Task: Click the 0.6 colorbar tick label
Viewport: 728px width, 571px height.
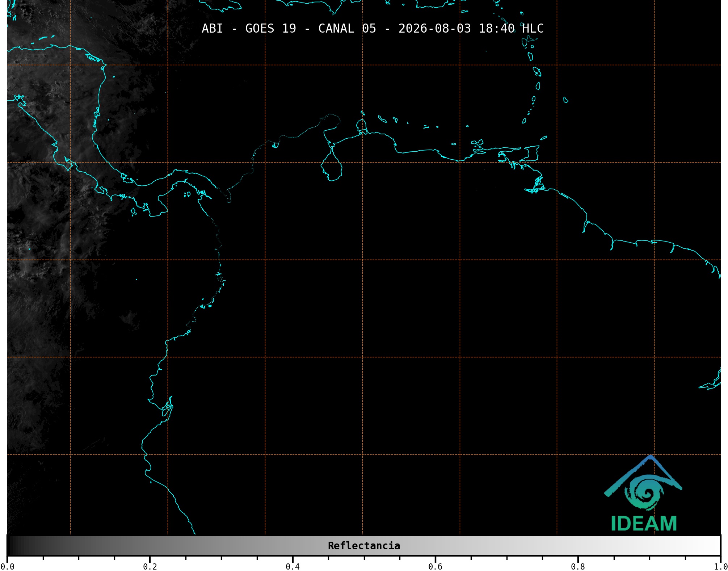Action: pyautogui.click(x=435, y=567)
